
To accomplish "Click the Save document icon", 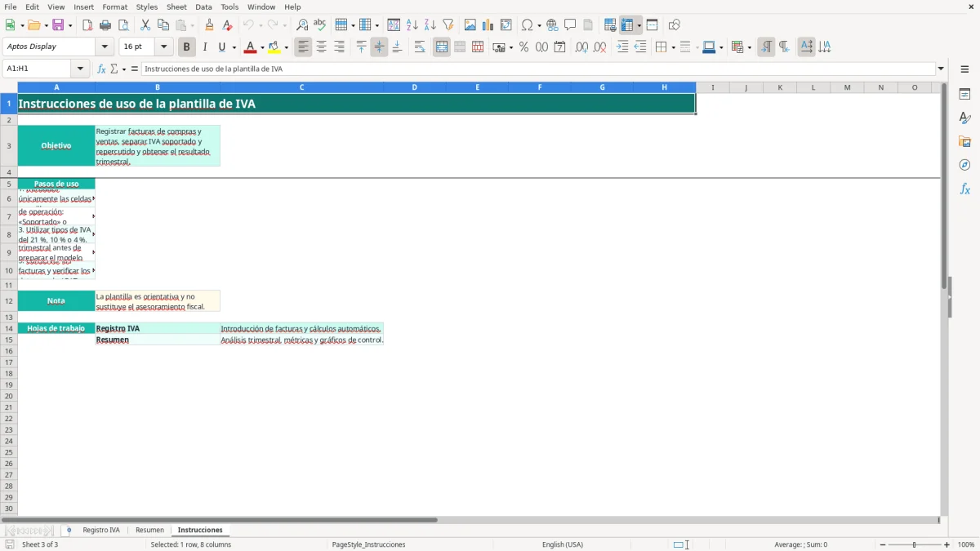I will (58, 25).
